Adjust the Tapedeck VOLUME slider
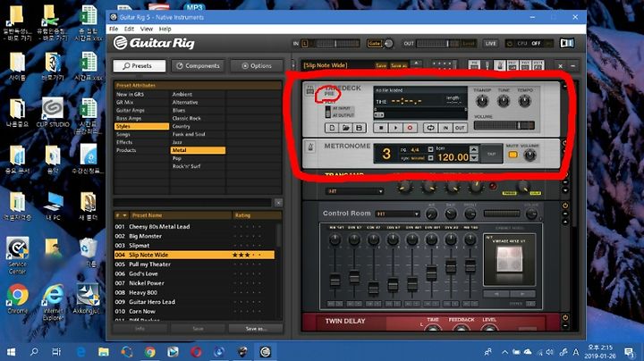Image resolution: width=644 pixels, height=361 pixels. tap(504, 125)
